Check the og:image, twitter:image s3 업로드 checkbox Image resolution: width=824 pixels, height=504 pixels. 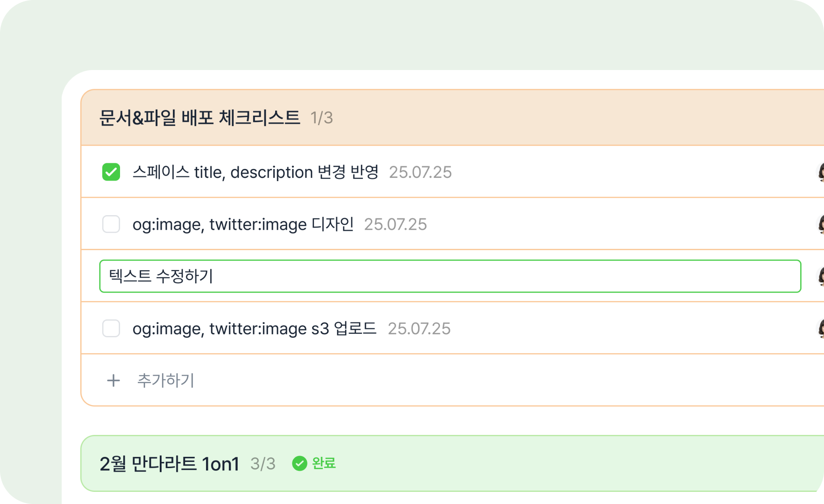click(111, 328)
